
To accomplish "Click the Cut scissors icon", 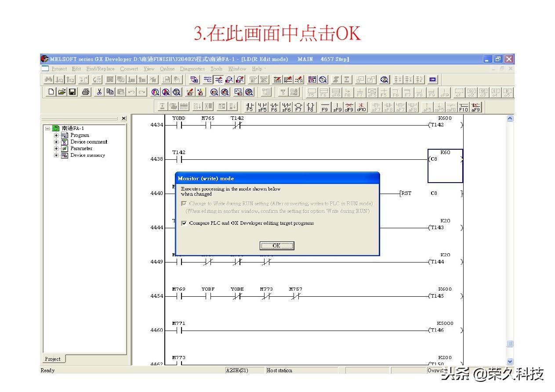I will [99, 92].
